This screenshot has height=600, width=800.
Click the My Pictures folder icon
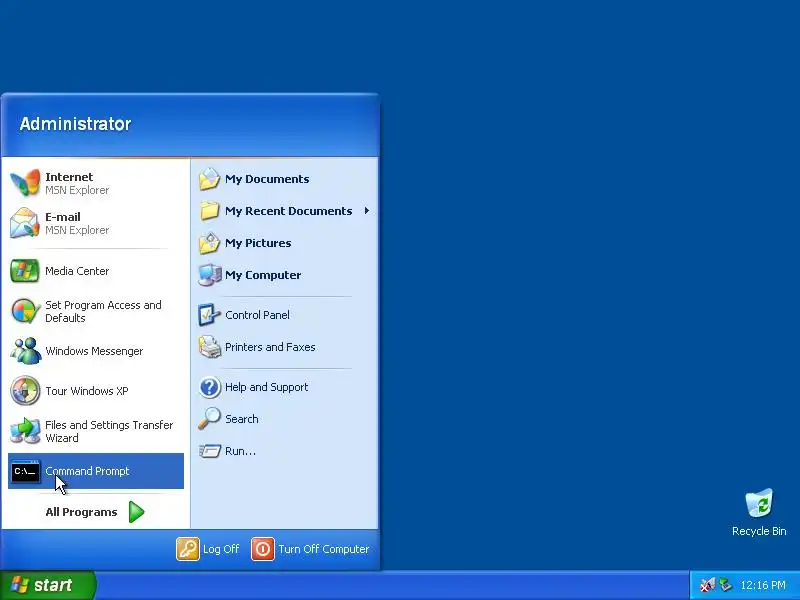click(x=209, y=243)
